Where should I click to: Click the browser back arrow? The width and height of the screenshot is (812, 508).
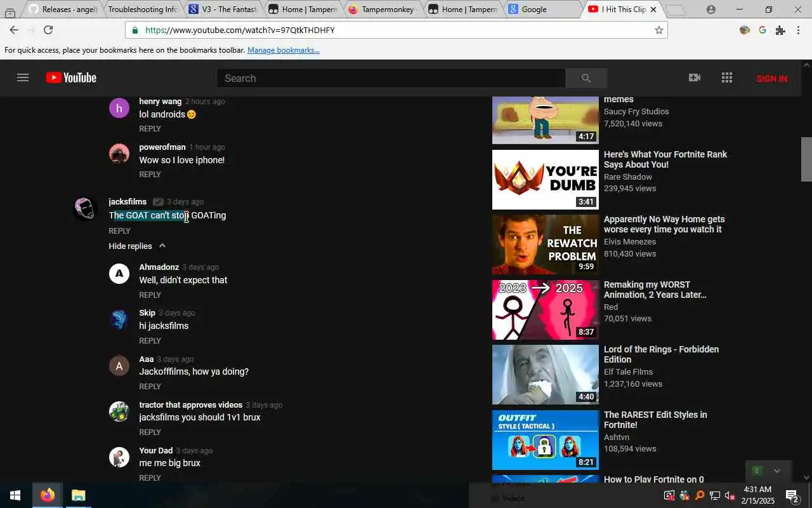coord(14,30)
